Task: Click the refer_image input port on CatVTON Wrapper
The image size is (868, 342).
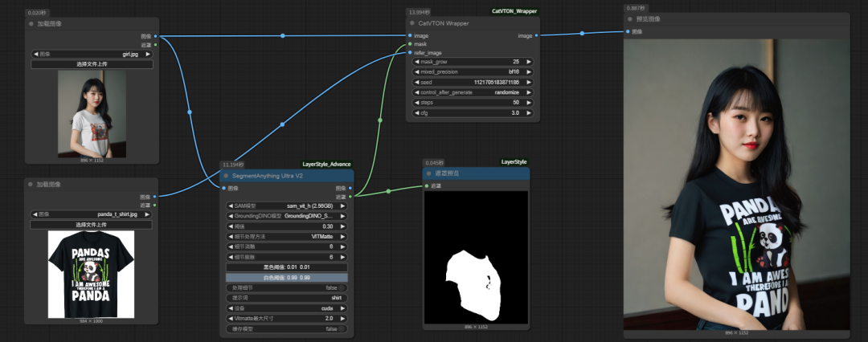Action: tap(410, 52)
